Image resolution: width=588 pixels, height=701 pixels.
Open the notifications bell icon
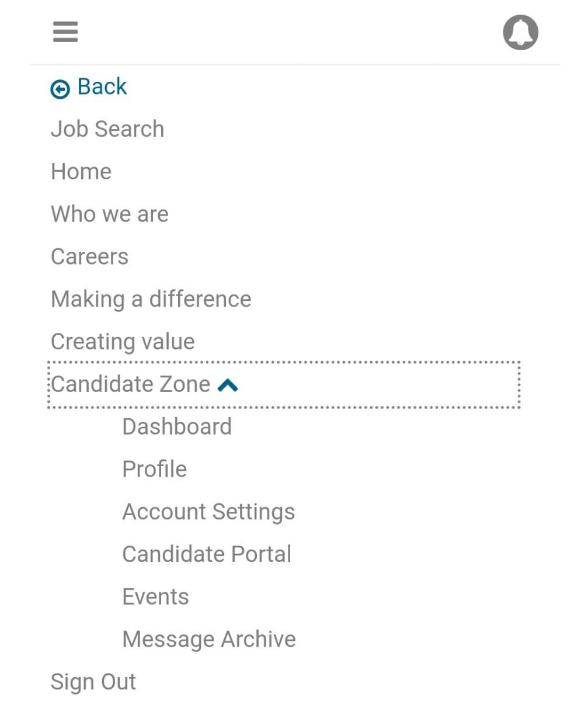click(x=520, y=32)
